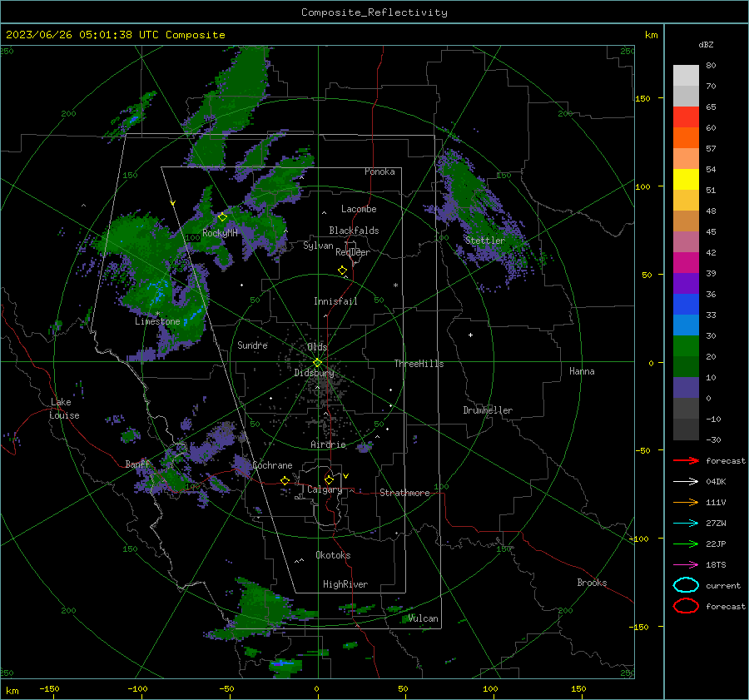This screenshot has height=700, width=749.
Task: Click the red forecast arrow in legend
Action: [686, 460]
